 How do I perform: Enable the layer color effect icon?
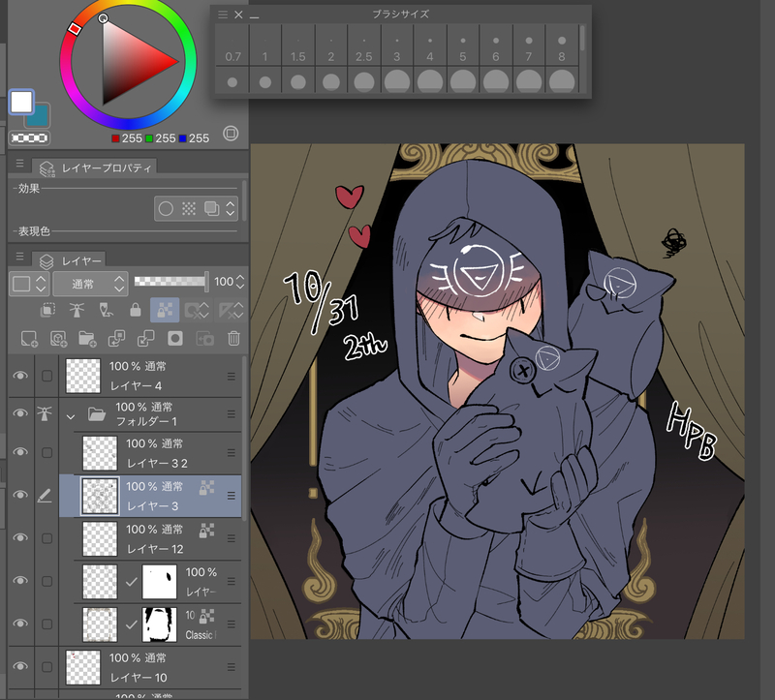pos(211,209)
